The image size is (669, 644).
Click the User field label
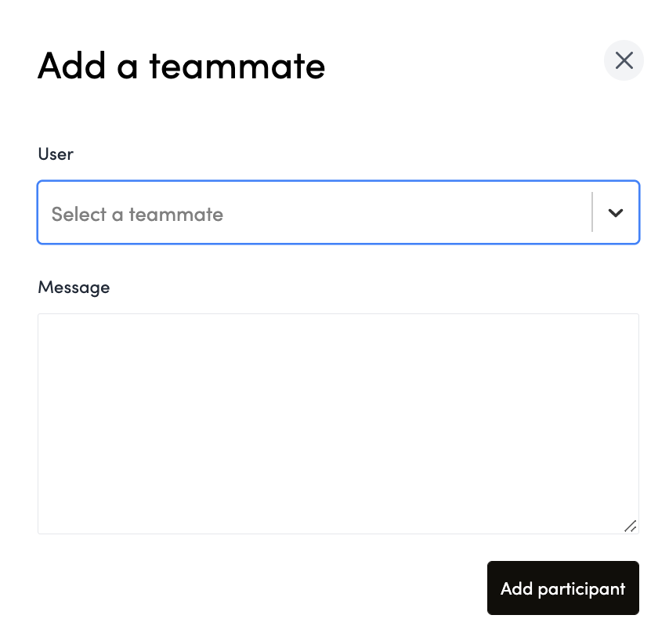point(56,154)
